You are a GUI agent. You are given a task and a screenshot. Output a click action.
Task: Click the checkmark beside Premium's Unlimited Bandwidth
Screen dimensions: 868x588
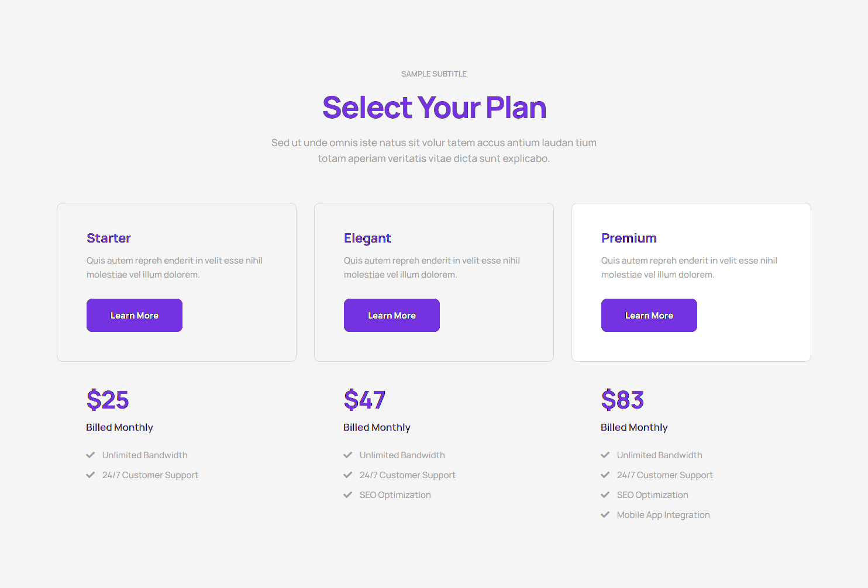(605, 455)
